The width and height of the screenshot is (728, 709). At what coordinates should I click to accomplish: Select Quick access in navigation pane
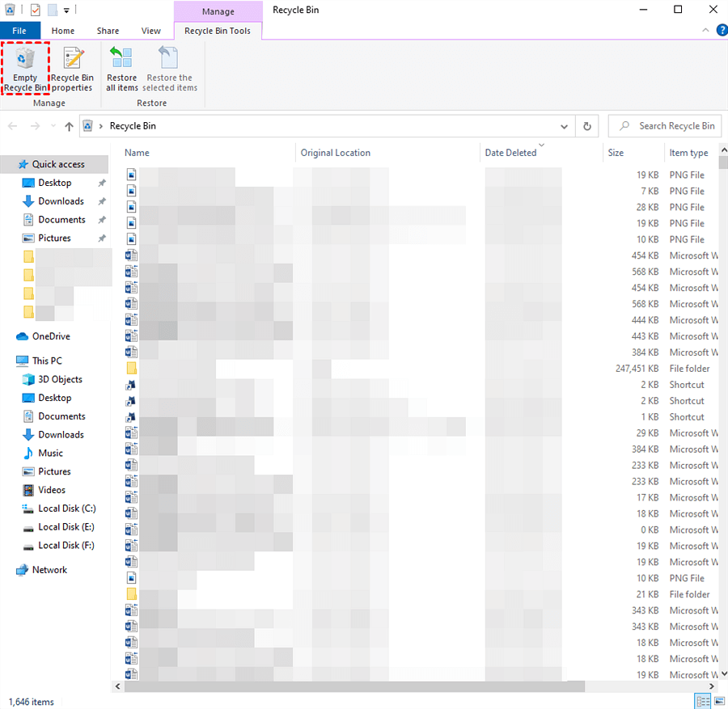55,164
